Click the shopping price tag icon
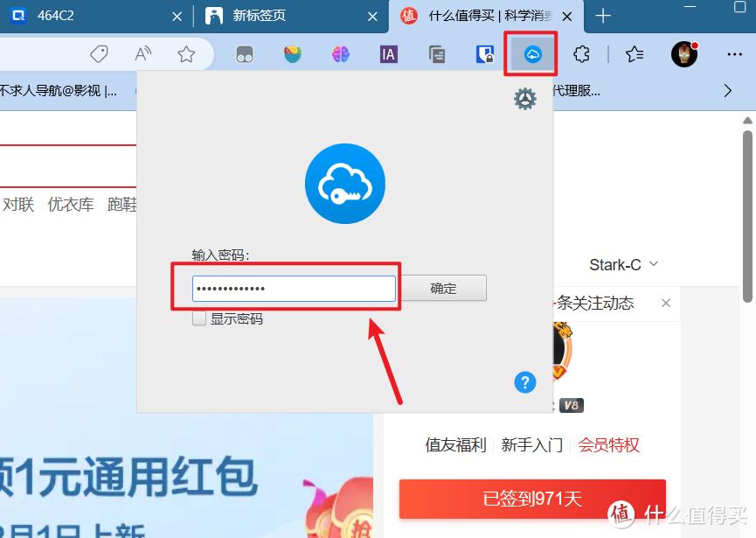The image size is (756, 538). click(x=100, y=54)
